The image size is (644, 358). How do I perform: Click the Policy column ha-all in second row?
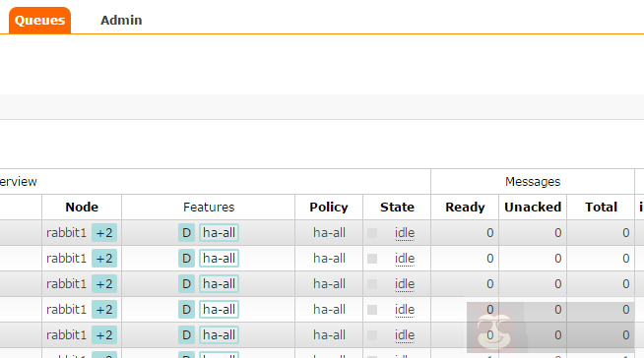tap(329, 259)
